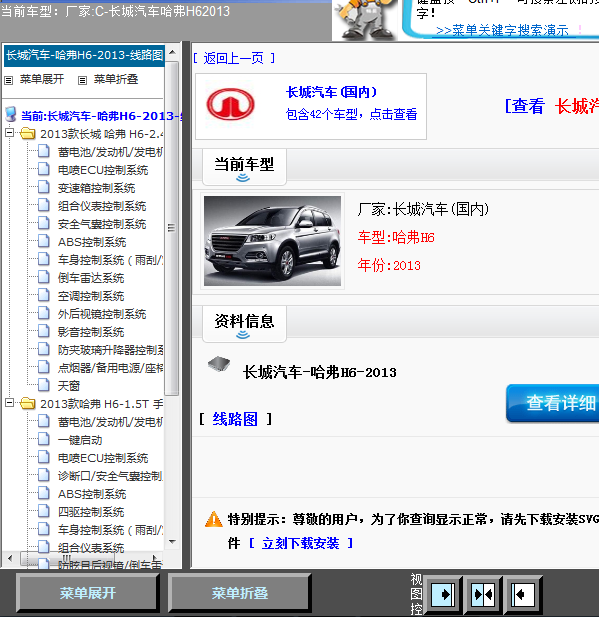This screenshot has width=599, height=617.
Task: Click the page icon beside 电喷ECU控制系统 under H6-2.4
Action: click(44, 170)
